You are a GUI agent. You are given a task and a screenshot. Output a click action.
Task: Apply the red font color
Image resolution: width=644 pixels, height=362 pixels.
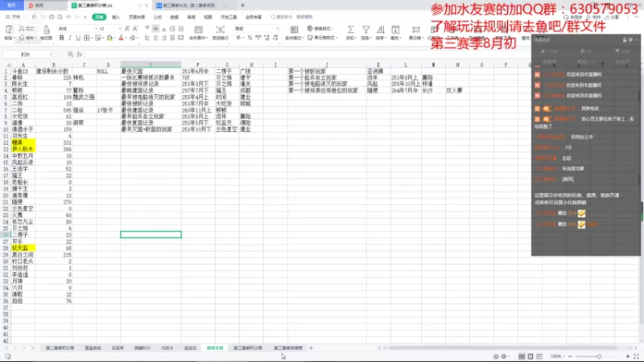(121, 38)
